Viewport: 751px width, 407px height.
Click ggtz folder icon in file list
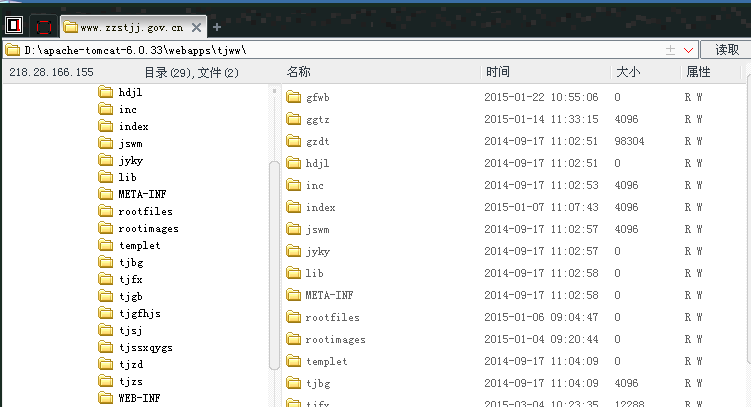[x=294, y=119]
